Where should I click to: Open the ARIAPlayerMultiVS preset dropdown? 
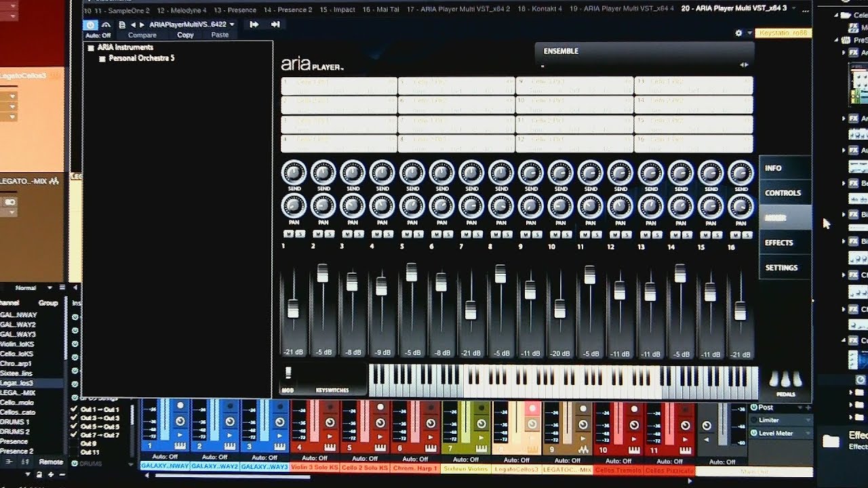192,24
